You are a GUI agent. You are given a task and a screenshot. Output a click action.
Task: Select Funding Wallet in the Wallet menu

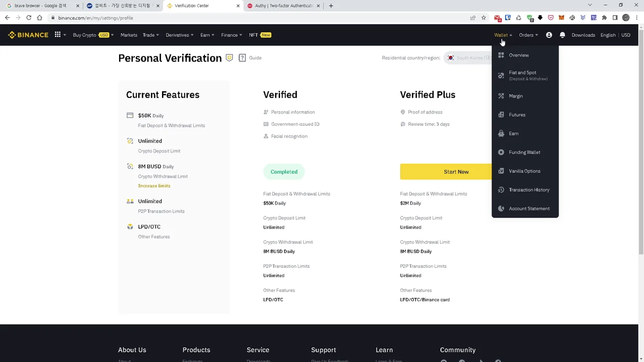525,152
